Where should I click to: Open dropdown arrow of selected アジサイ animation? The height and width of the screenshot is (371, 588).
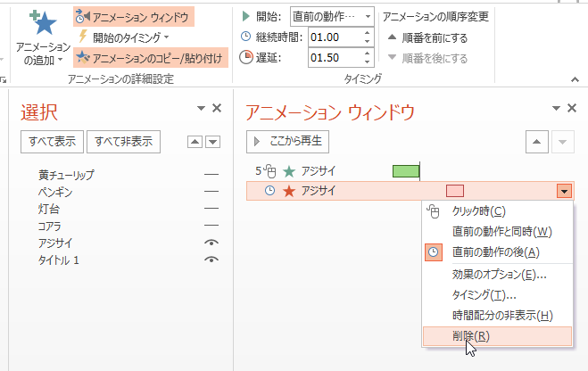(565, 191)
